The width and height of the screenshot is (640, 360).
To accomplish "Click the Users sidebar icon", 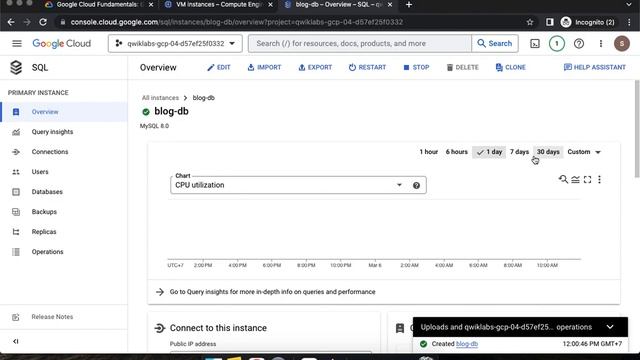I will coord(16,172).
